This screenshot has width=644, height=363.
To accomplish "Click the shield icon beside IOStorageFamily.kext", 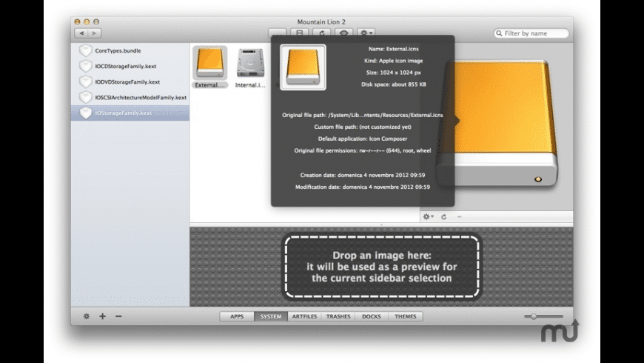I will 85,113.
